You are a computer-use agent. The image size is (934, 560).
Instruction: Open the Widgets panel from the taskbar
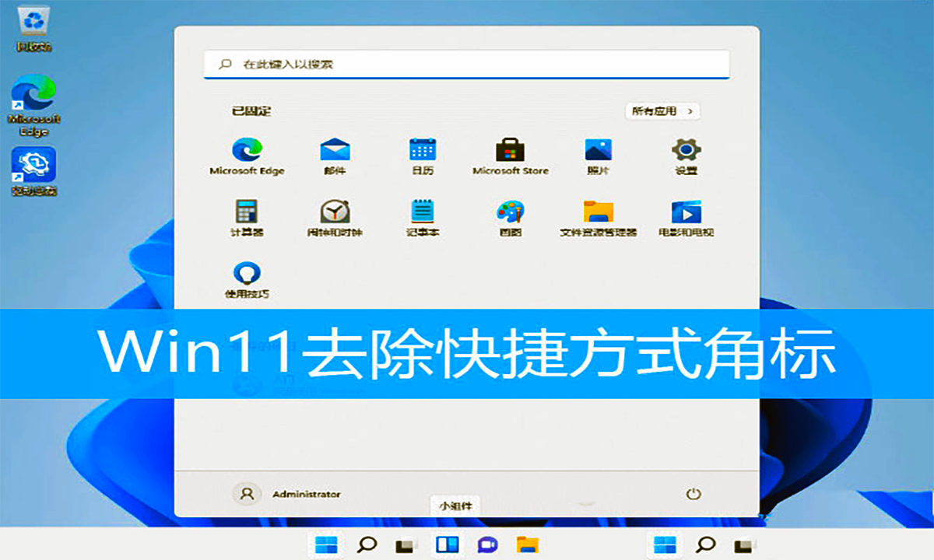(447, 544)
